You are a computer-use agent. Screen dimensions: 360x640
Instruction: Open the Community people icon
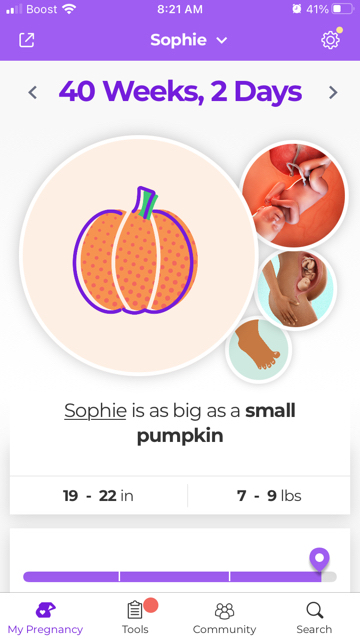(x=224, y=611)
